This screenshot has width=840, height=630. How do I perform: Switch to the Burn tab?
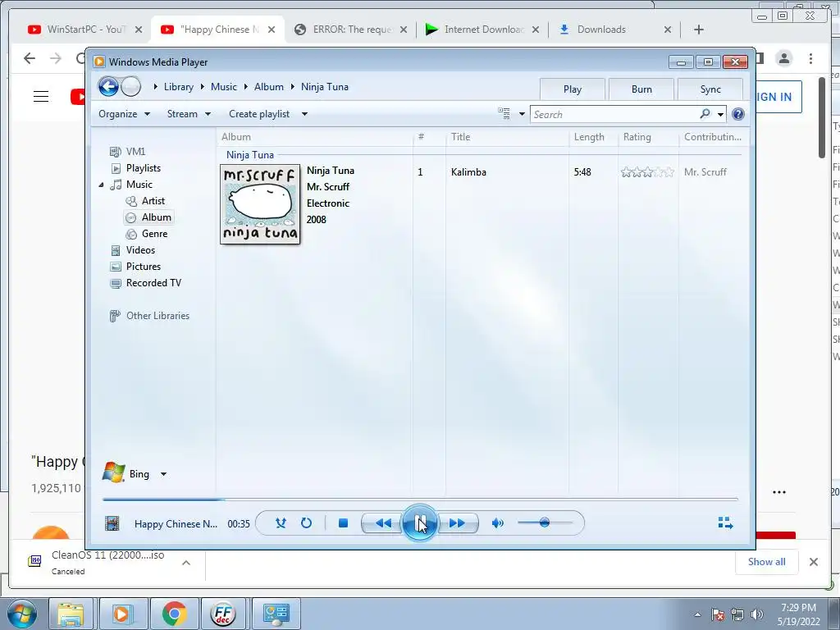click(x=641, y=89)
